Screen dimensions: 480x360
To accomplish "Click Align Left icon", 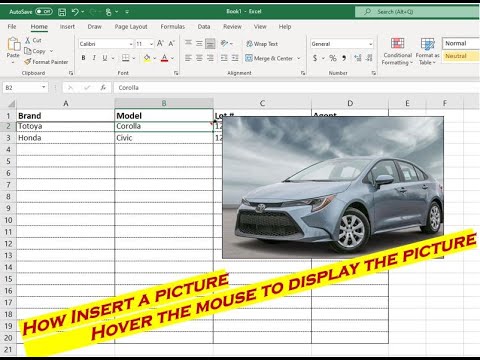I will pyautogui.click(x=188, y=58).
